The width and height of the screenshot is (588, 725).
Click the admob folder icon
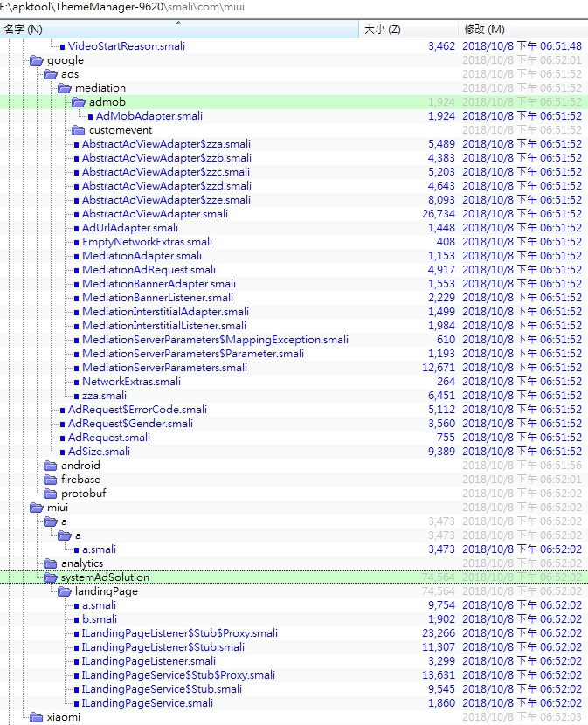click(79, 101)
